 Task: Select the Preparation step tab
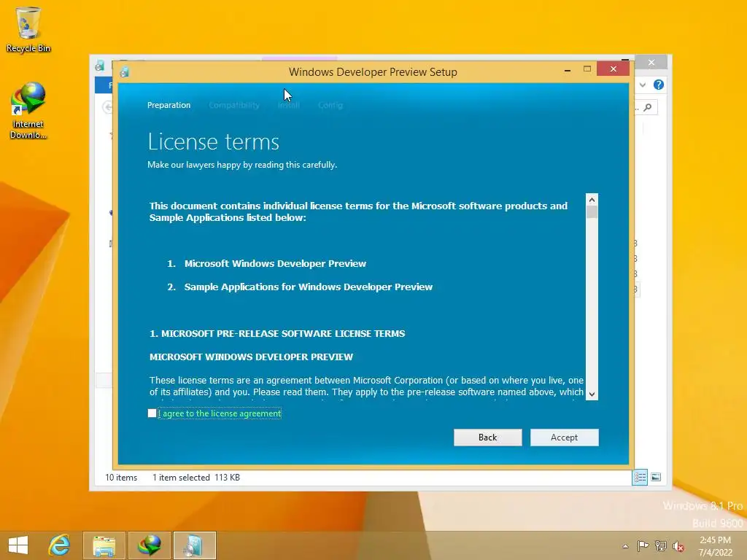pyautogui.click(x=169, y=105)
